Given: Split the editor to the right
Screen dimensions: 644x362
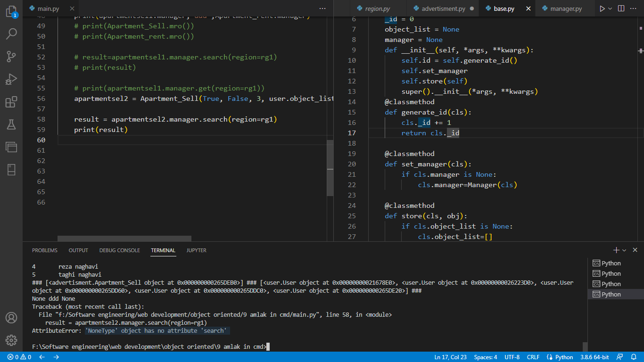Looking at the screenshot, I should pyautogui.click(x=621, y=8).
